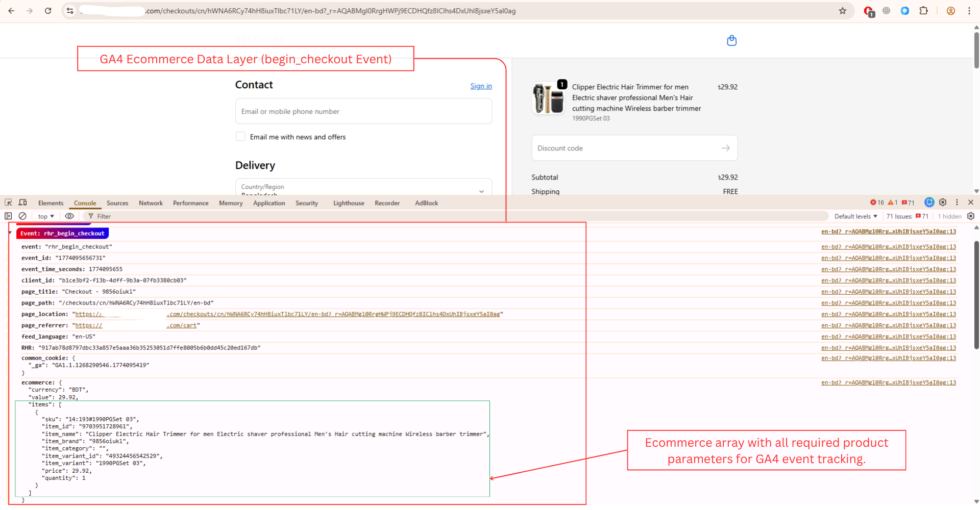Open the blue circle extension icon
Screen dimensions: 980x510
click(x=904, y=11)
